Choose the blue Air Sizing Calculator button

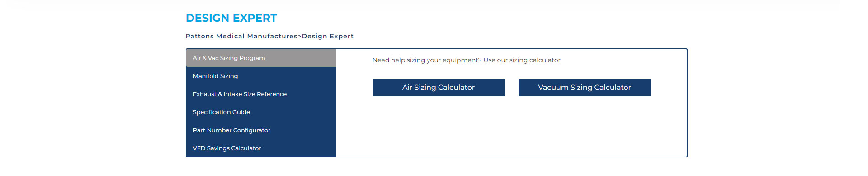pyautogui.click(x=439, y=88)
